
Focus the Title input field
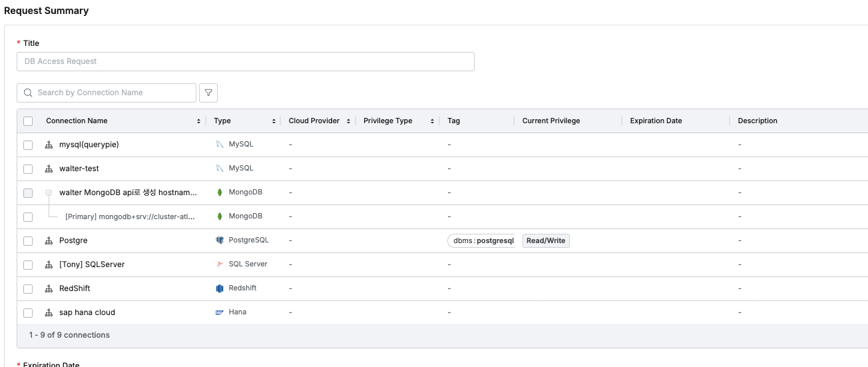pos(245,61)
